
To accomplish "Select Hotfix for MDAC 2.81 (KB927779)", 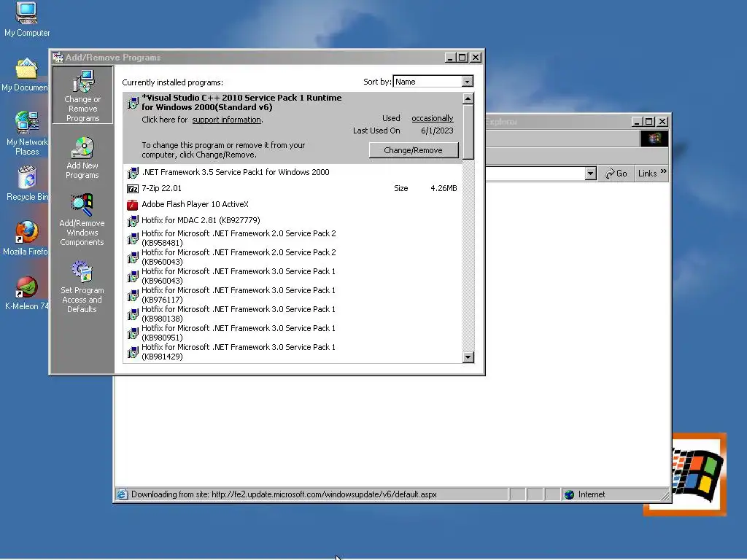I will (x=293, y=220).
